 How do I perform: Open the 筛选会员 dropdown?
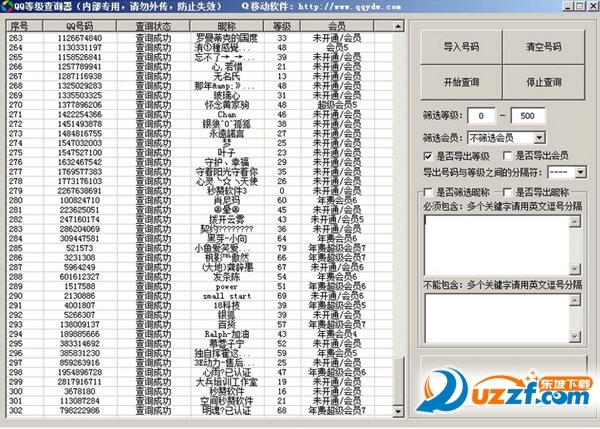pyautogui.click(x=539, y=138)
